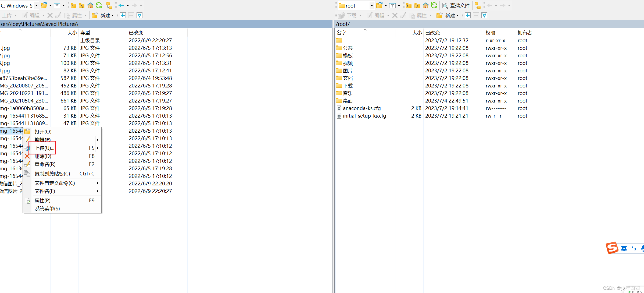Image resolution: width=644 pixels, height=293 pixels.
Task: Open the 查找文件 file search tool
Action: coord(456,5)
